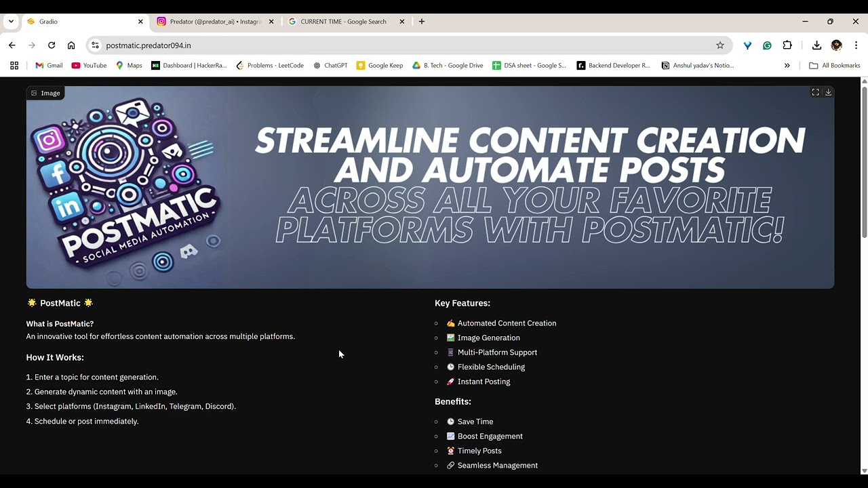Switch to the Predator Instagram tab
This screenshot has height=488, width=868.
pos(215,22)
